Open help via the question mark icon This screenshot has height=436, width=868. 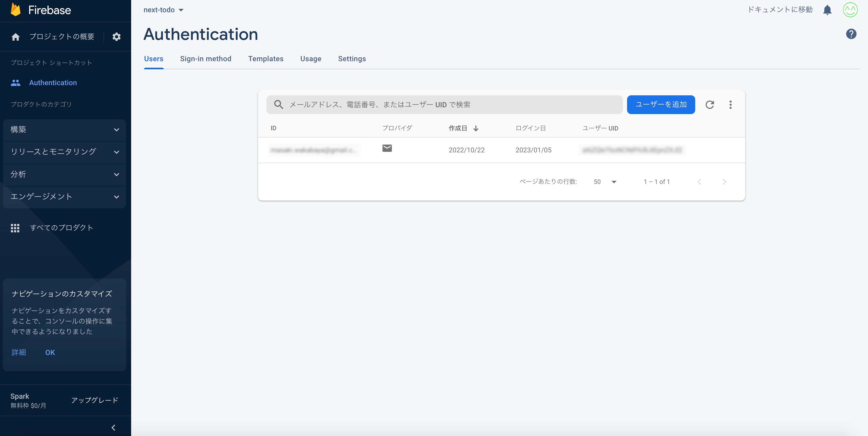[x=852, y=34]
